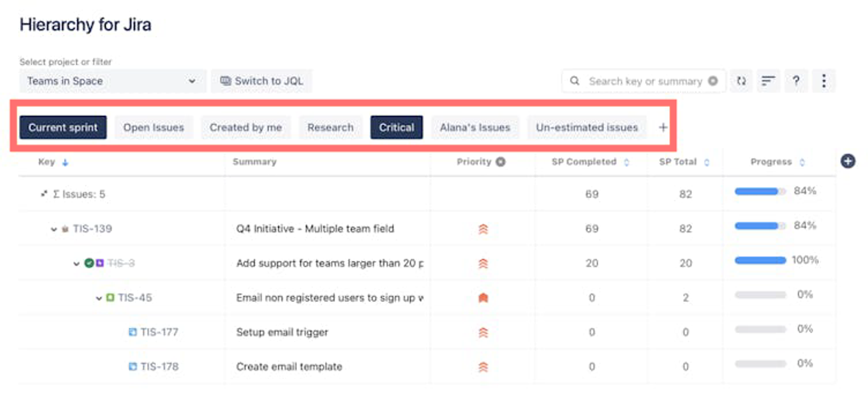Image resolution: width=868 pixels, height=396 pixels.
Task: Click priority icon for Add support for teams row
Action: coord(484,264)
